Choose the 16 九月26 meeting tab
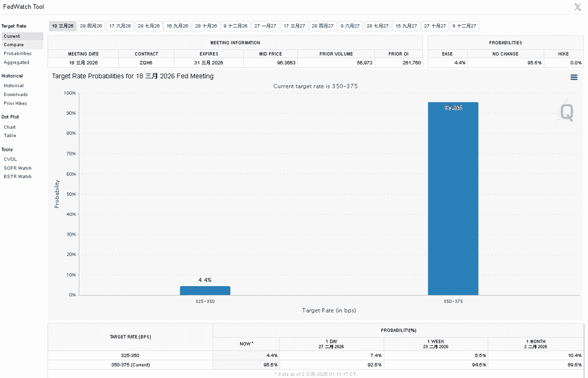The image size is (588, 378). [x=178, y=26]
